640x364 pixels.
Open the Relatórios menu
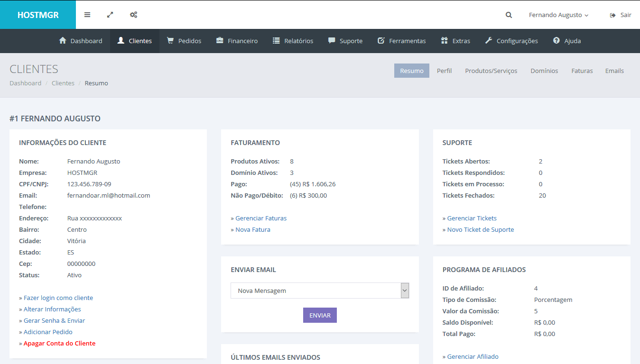click(x=293, y=41)
